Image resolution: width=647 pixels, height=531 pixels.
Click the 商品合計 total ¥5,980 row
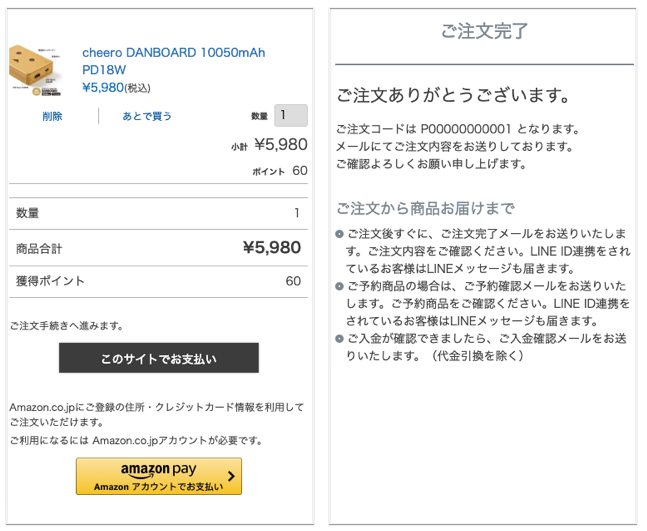click(x=158, y=248)
